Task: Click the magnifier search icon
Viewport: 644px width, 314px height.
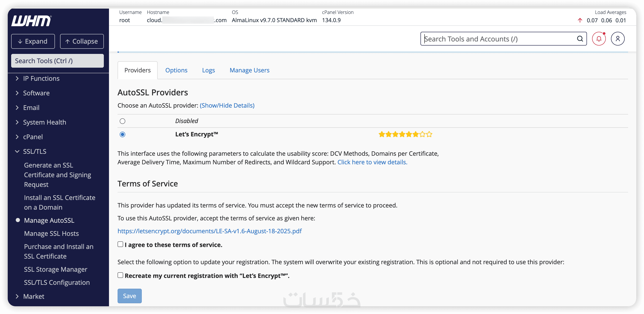Action: [x=580, y=39]
